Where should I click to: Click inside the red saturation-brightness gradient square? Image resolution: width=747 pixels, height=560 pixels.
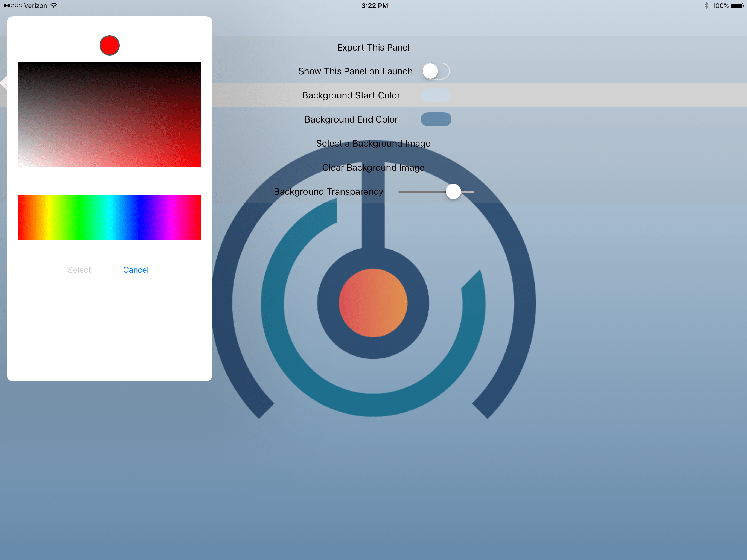pos(109,115)
